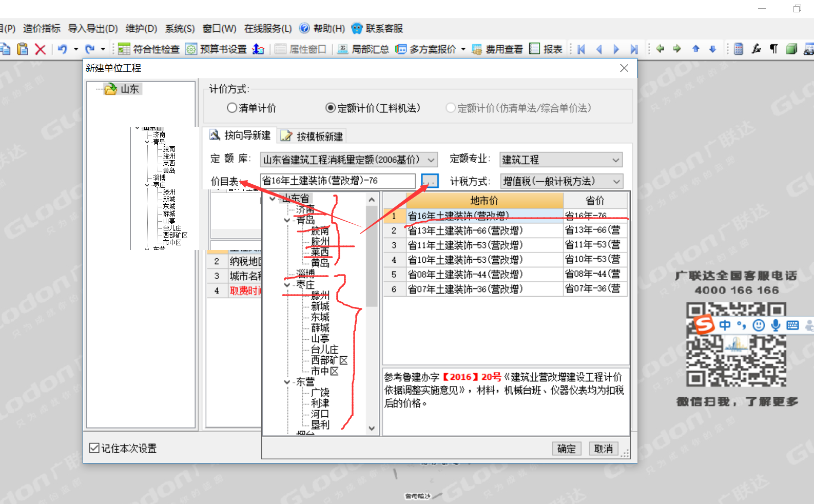Go to next record arrow
This screenshot has height=504, width=814.
pos(616,49)
